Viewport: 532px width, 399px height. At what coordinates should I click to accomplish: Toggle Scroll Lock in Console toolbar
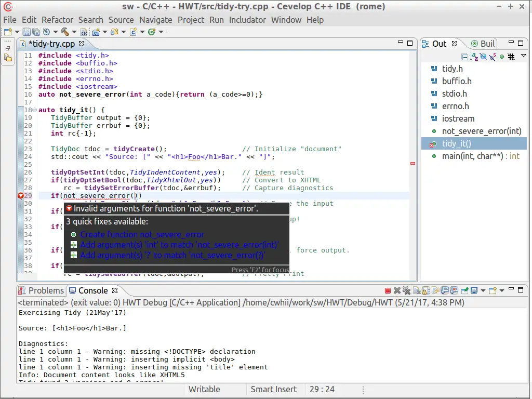pos(426,290)
